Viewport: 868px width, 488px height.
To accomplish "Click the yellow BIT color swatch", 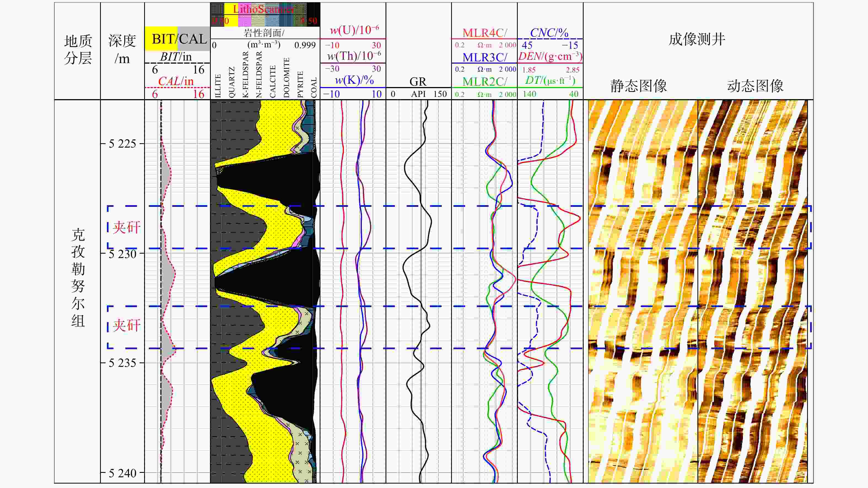I will tap(161, 39).
